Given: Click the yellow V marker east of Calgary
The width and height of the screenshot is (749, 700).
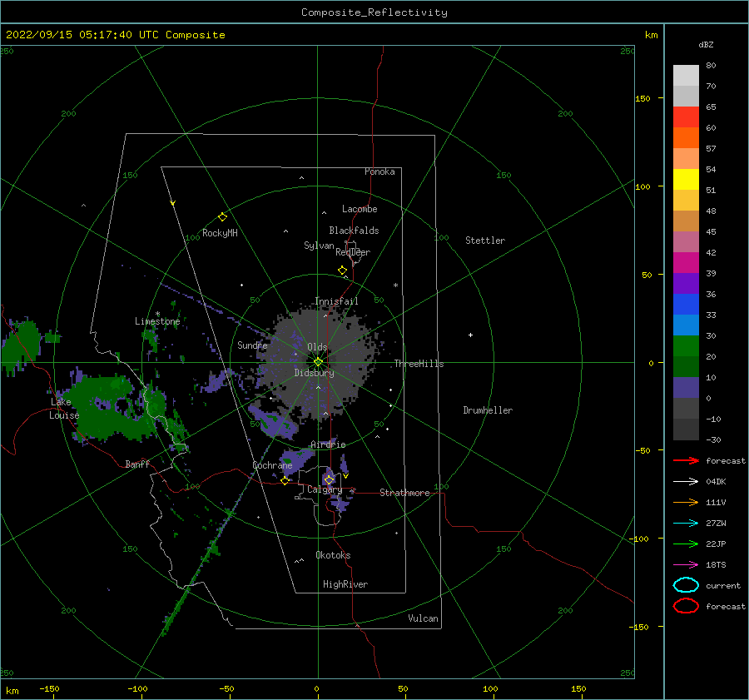Looking at the screenshot, I should click(x=345, y=476).
